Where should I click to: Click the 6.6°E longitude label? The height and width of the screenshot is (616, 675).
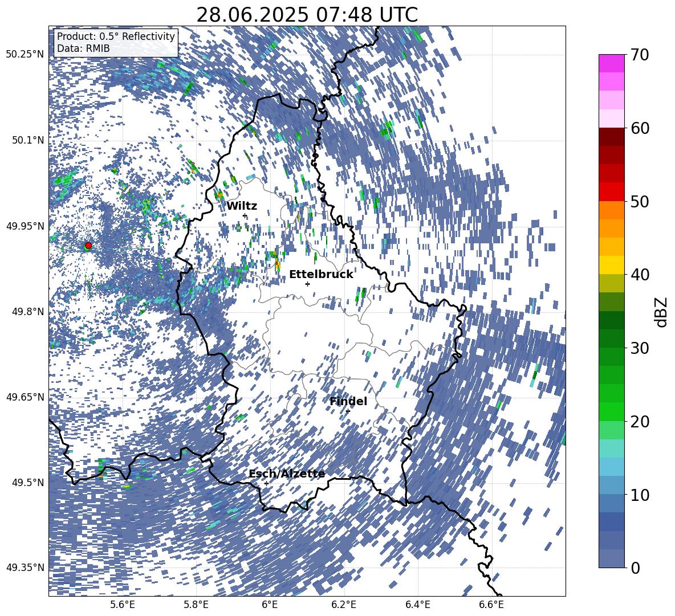491,605
